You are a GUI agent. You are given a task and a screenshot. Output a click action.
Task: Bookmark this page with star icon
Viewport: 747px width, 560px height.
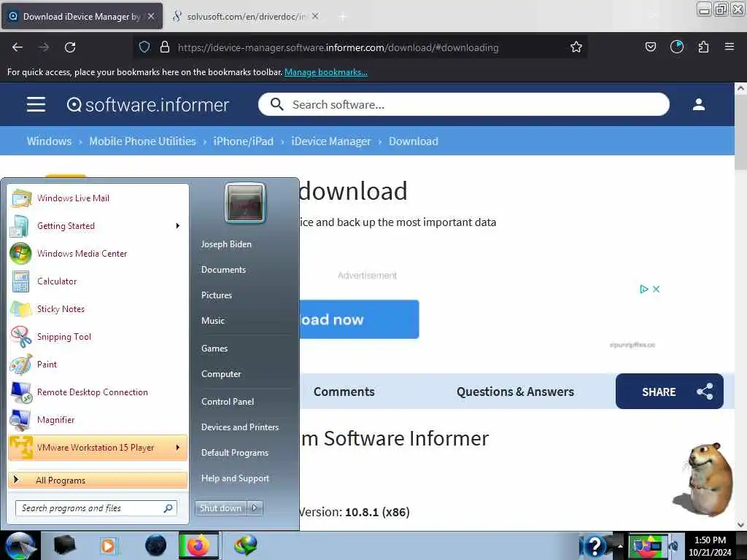tap(576, 47)
